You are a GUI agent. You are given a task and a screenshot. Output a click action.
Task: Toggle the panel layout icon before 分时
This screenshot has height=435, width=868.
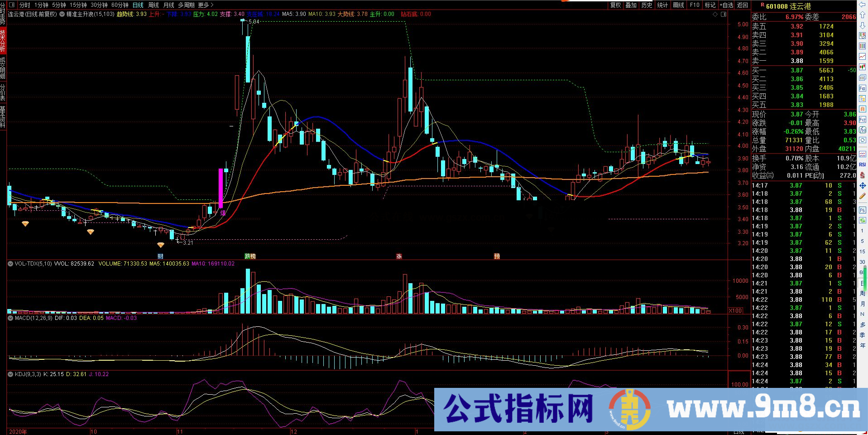coord(12,5)
